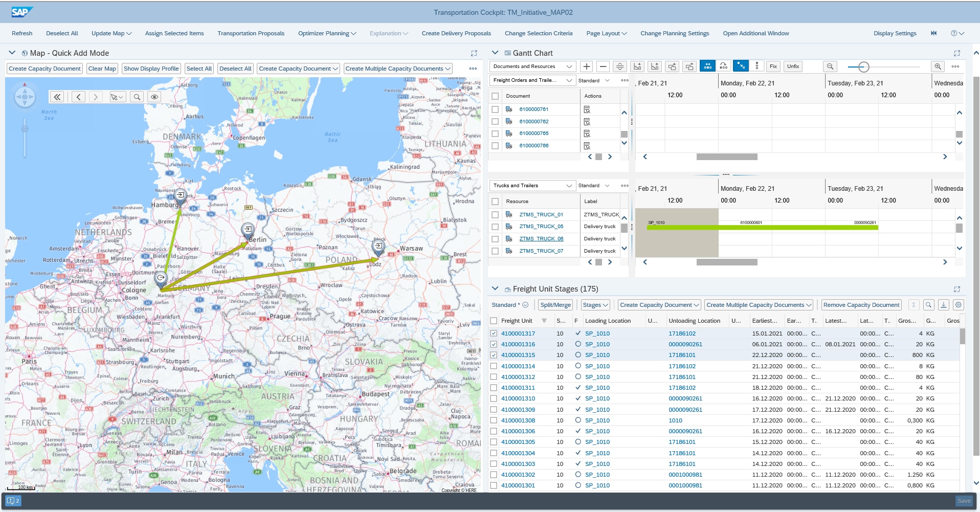
Task: Select the checkbox for document 6100000766
Action: 495,146
